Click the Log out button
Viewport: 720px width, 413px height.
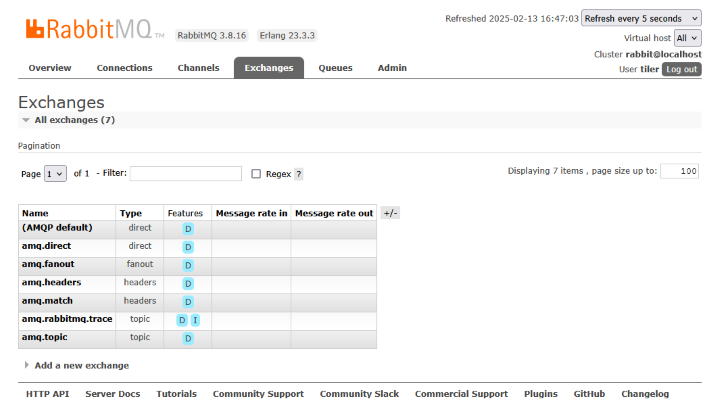point(681,69)
